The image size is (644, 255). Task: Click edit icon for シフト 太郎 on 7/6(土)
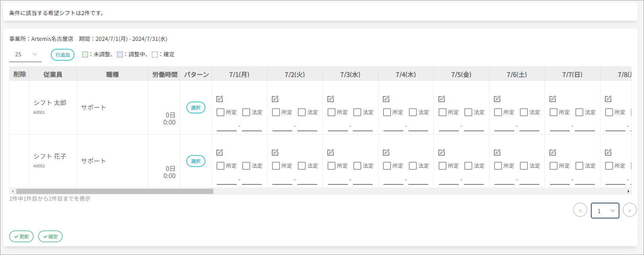point(497,99)
